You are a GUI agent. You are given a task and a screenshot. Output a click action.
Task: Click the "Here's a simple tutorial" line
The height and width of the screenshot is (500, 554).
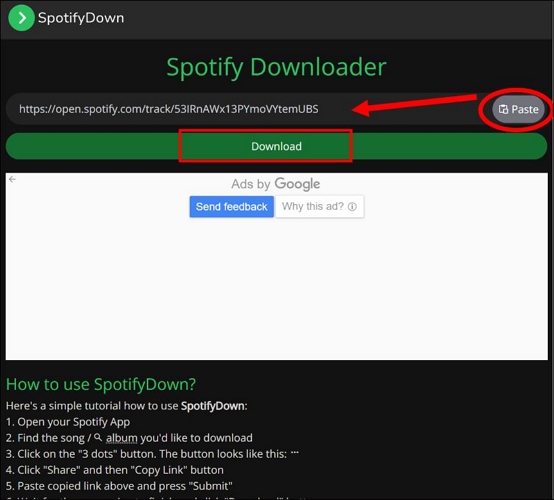click(126, 406)
